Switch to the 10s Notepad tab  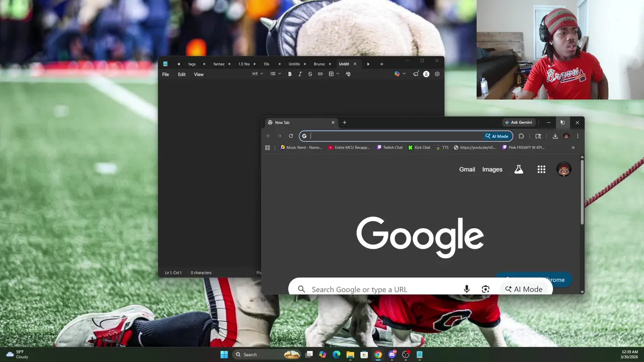coord(266,64)
